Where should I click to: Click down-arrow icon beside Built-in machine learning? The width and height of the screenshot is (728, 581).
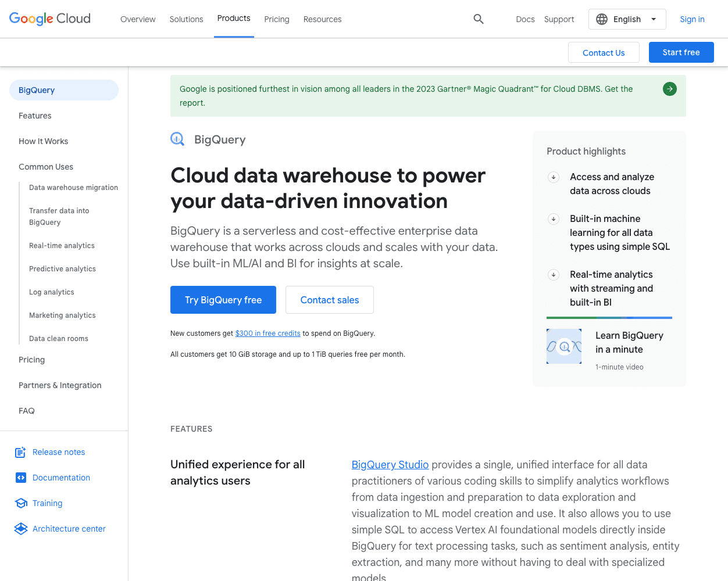point(554,219)
